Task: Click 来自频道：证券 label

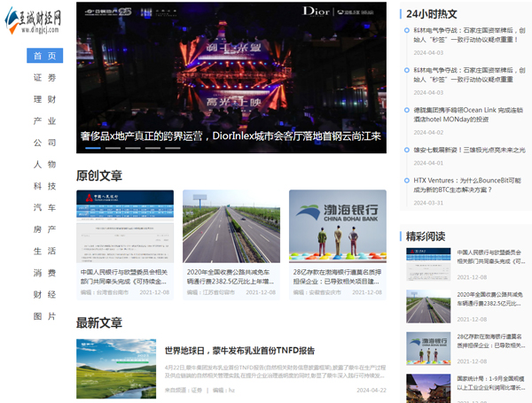Action: [184, 391]
